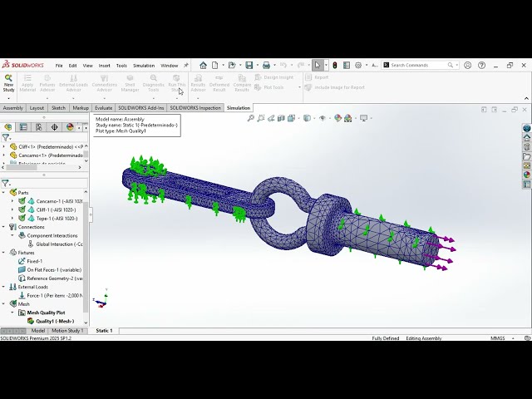This screenshot has width=532, height=399.
Task: Expand the Cancamo-1 part node
Action: tap(12, 201)
